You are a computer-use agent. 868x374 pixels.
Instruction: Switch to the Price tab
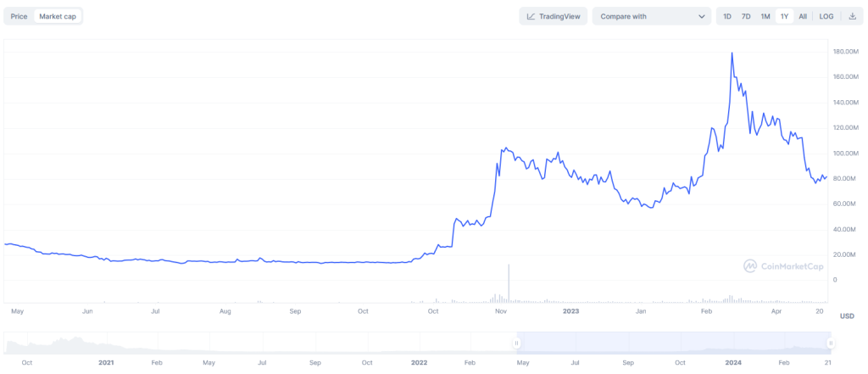tap(19, 16)
